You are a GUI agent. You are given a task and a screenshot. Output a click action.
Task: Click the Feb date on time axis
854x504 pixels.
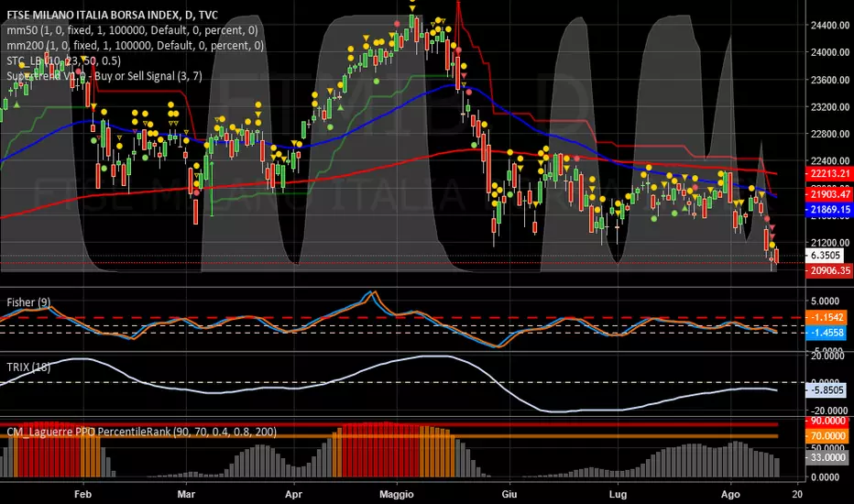tap(82, 494)
